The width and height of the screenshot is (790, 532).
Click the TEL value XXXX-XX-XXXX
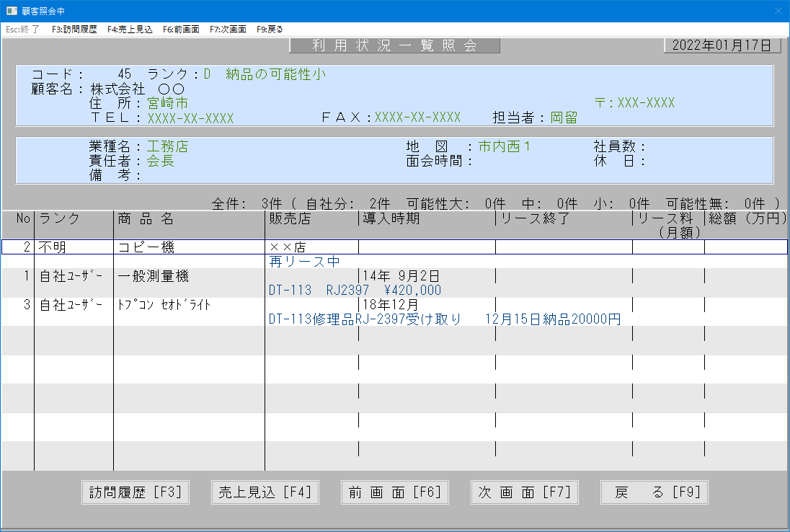tap(190, 118)
